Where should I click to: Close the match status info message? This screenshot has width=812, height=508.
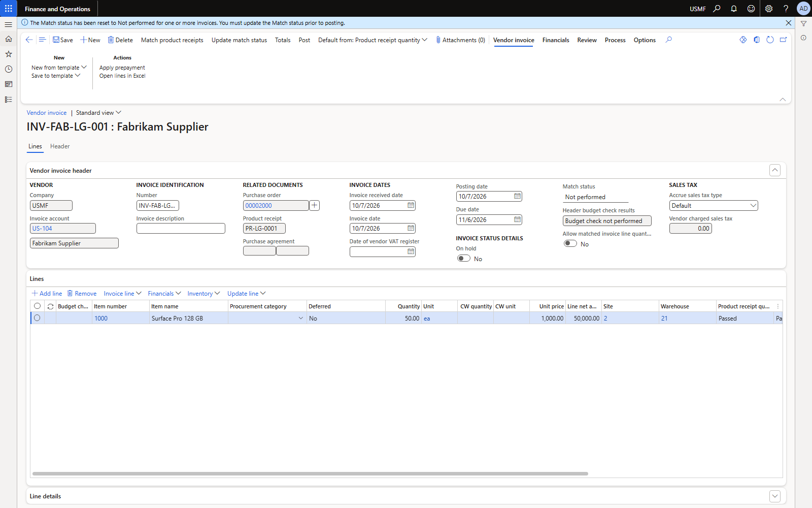[788, 23]
